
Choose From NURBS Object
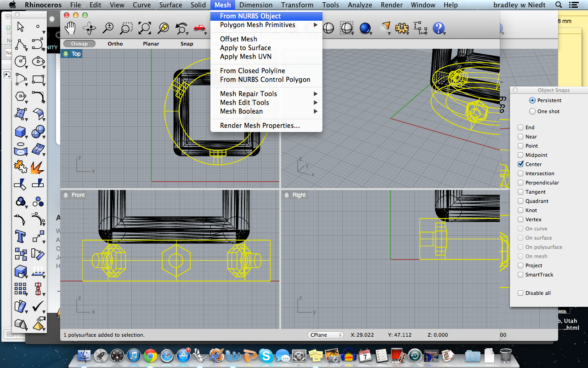[x=266, y=16]
